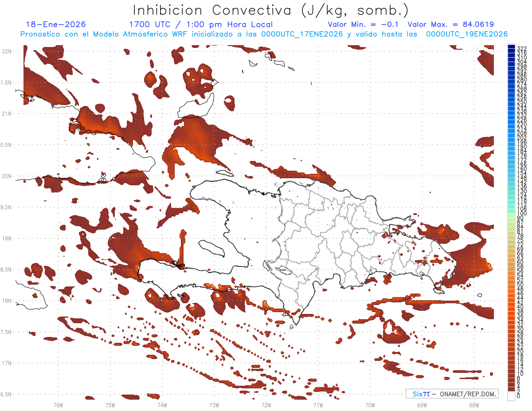Click the "0" color bar label
Screen dimensions: 532x411
(x=519, y=397)
